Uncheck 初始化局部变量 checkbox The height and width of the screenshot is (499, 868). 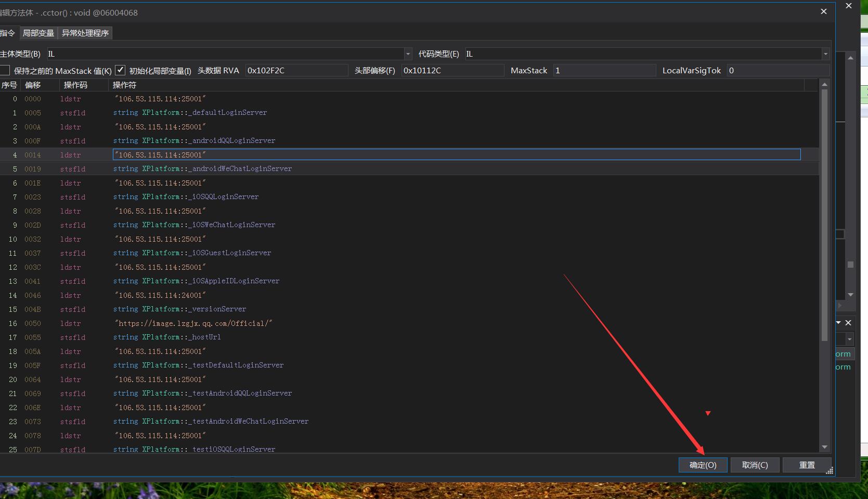tap(120, 70)
